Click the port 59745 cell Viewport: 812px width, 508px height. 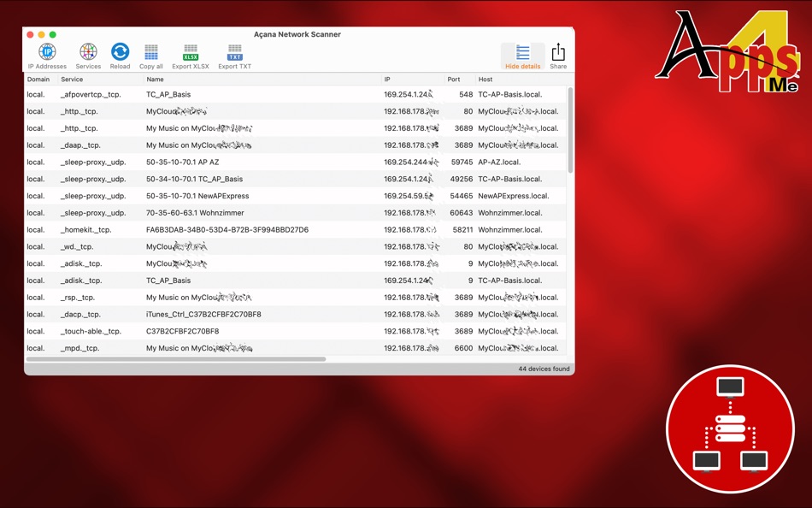click(x=462, y=162)
